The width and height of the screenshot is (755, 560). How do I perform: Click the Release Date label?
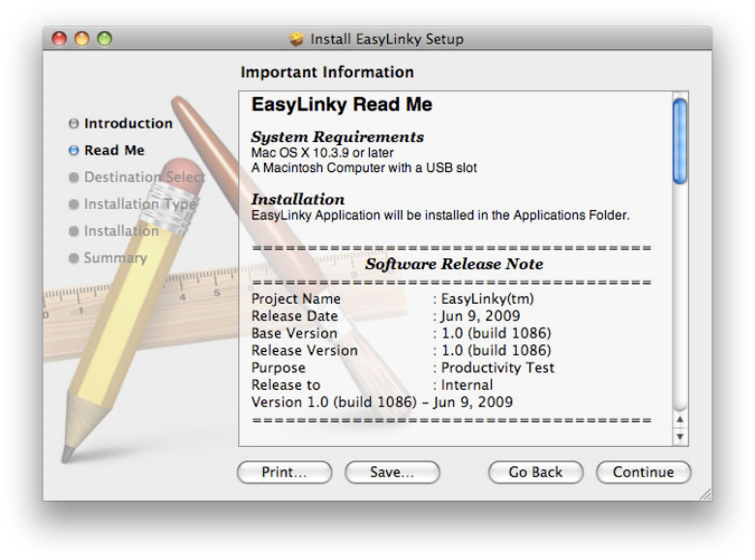(294, 316)
